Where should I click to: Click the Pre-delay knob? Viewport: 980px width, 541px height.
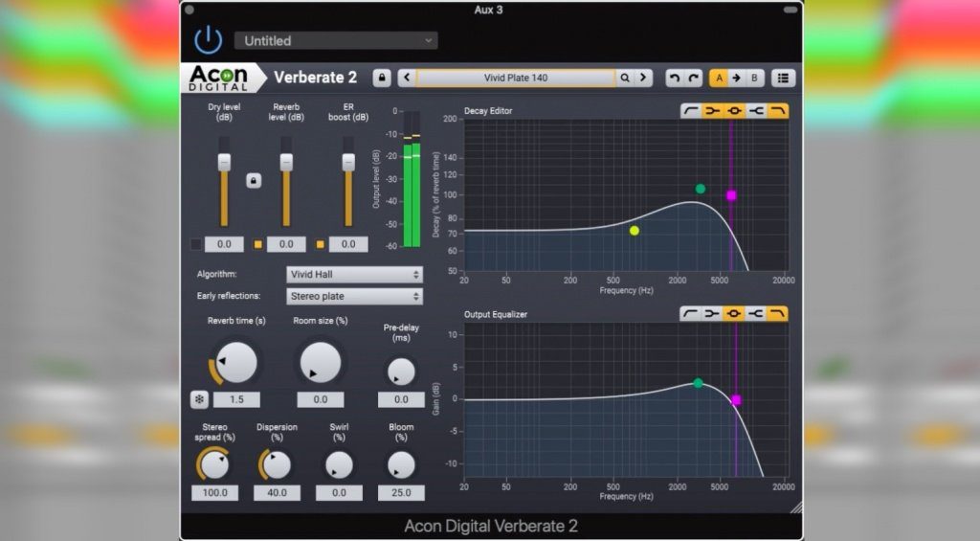[x=401, y=372]
